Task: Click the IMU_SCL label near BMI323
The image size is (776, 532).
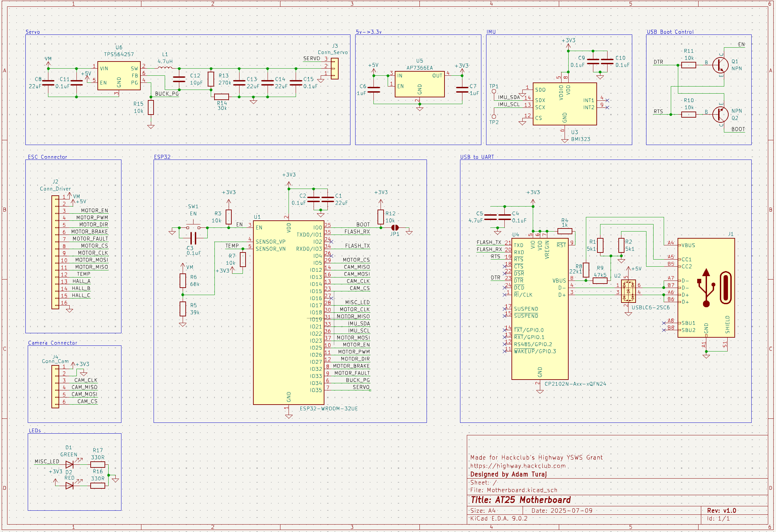Action: coord(509,104)
